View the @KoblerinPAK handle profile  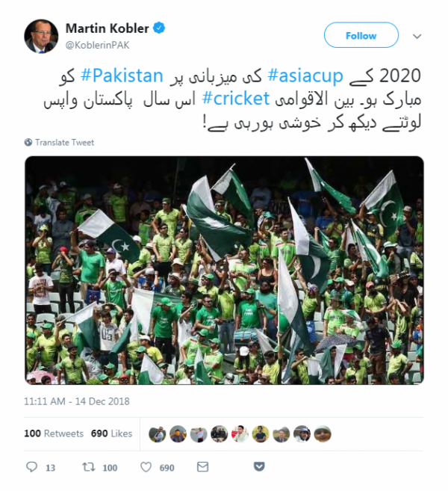tap(97, 45)
